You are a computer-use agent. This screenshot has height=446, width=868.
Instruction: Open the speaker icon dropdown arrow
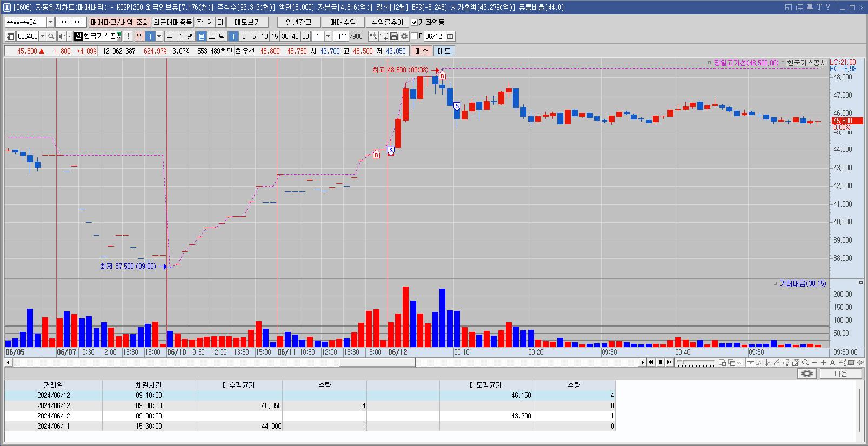click(69, 36)
